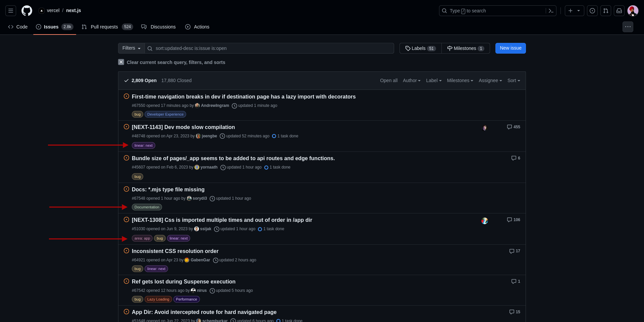Open author nirus profile link
The image size is (644, 322).
(x=202, y=291)
